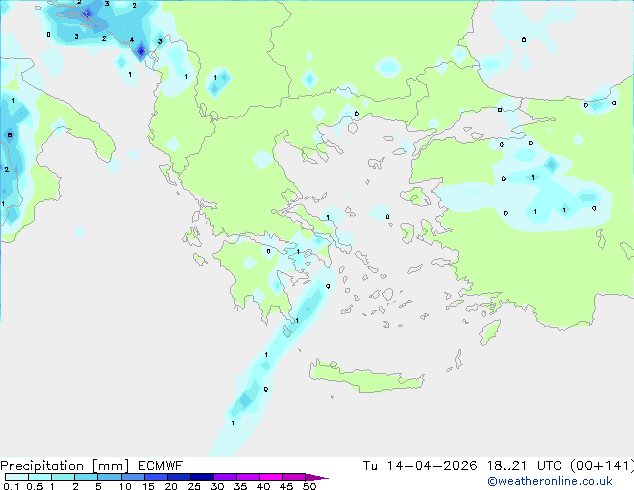Click the '40' legend scale value
This screenshot has width=634, height=490.
tap(263, 486)
